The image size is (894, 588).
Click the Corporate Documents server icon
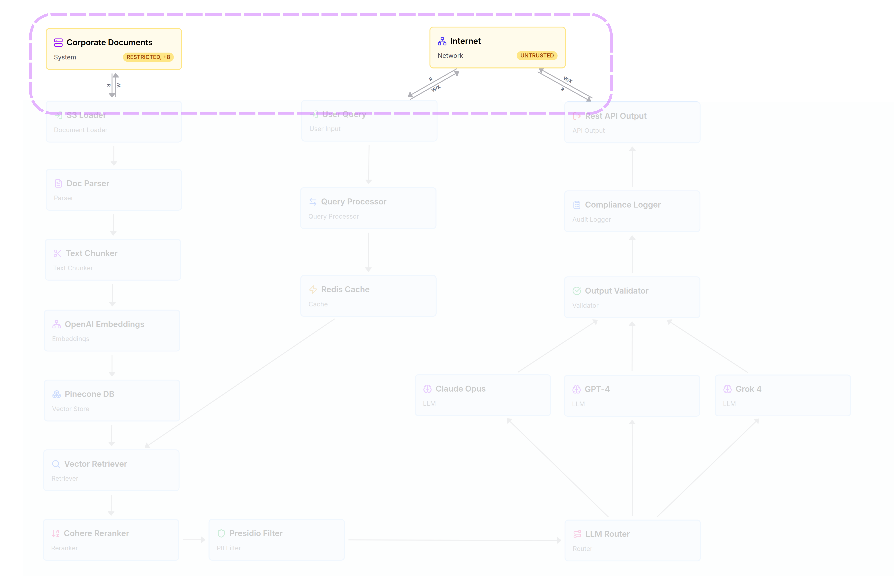[x=58, y=42]
